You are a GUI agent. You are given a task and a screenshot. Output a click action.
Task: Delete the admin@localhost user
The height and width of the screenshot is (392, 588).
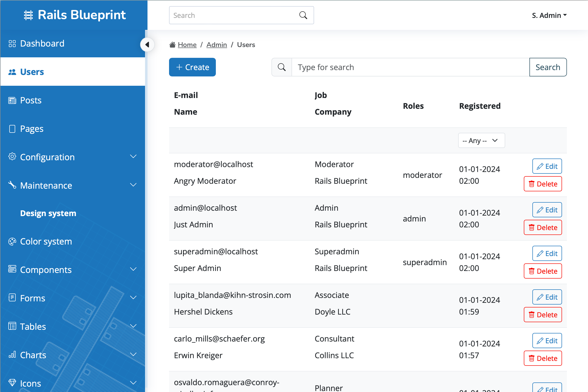[x=543, y=227]
